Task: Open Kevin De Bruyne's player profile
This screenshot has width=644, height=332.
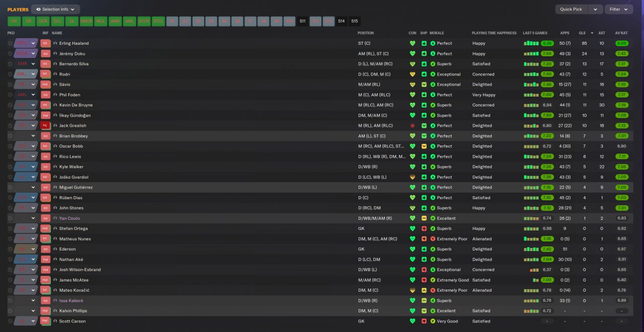Action: point(76,105)
